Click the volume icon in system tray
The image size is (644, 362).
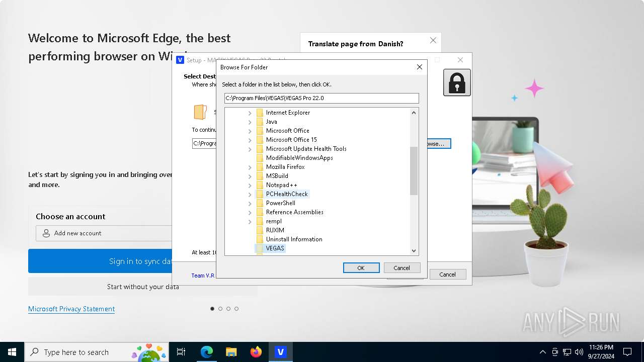(579, 352)
